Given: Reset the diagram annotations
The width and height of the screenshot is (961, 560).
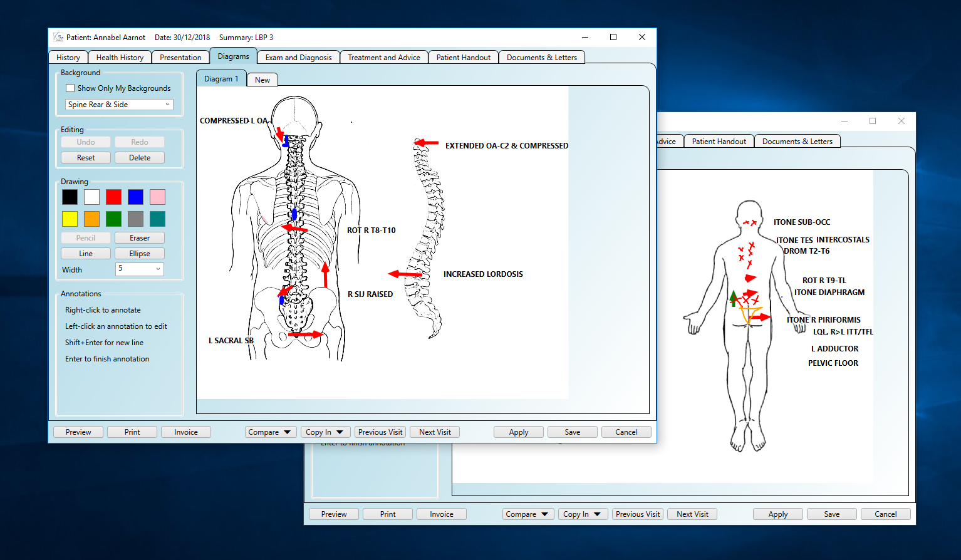Looking at the screenshot, I should [x=85, y=157].
